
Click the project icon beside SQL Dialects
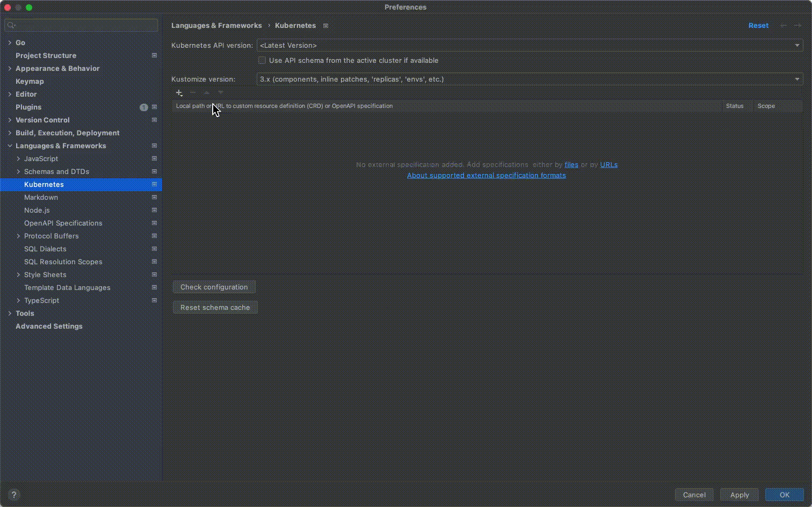[154, 249]
